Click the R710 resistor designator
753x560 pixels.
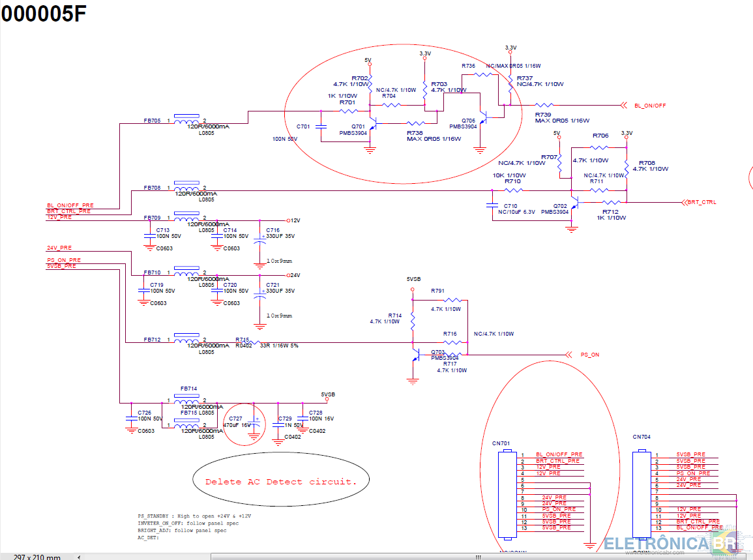tap(512, 181)
